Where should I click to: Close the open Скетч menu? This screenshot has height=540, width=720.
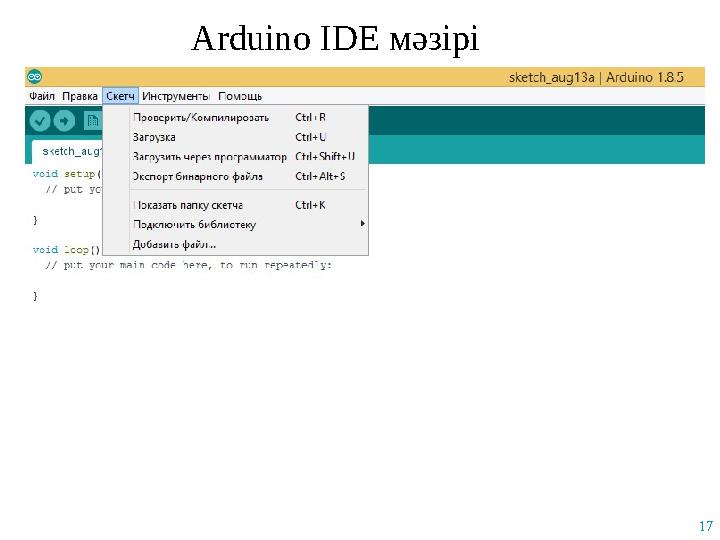120,96
